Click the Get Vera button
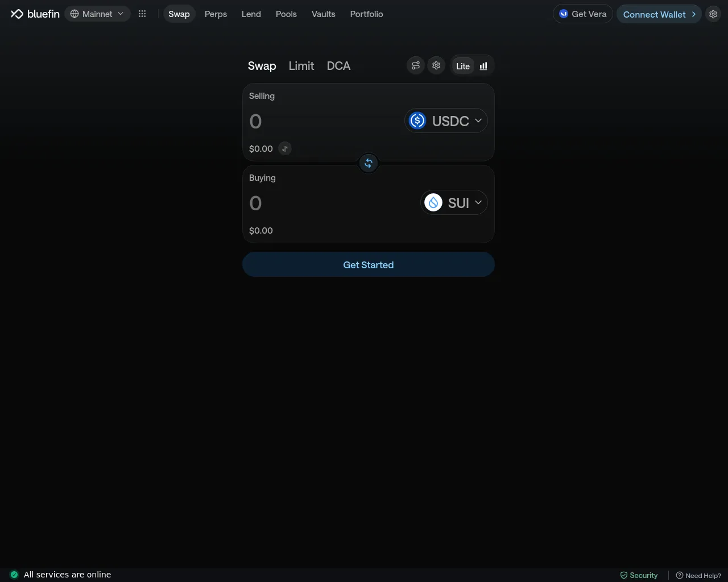728x582 pixels. (x=582, y=14)
